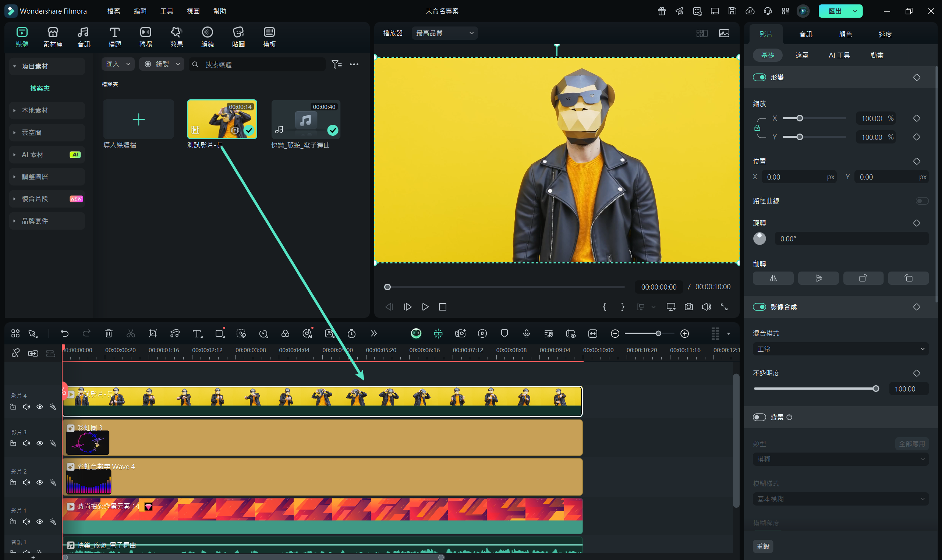
Task: Take a snapshot with the camera icon
Action: 689,307
